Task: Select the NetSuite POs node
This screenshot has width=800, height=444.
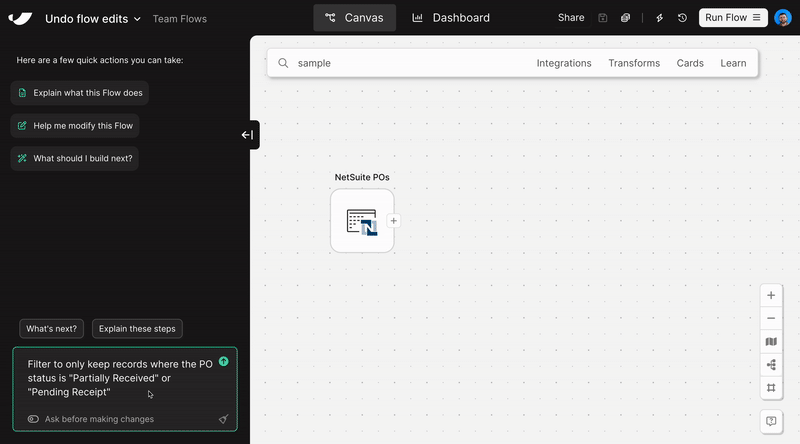Action: (362, 221)
